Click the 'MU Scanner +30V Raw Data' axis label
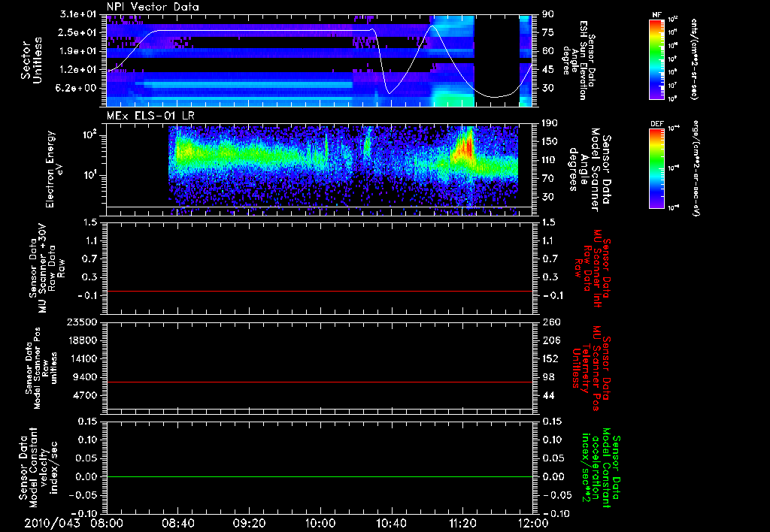770x532 pixels. click(x=47, y=268)
